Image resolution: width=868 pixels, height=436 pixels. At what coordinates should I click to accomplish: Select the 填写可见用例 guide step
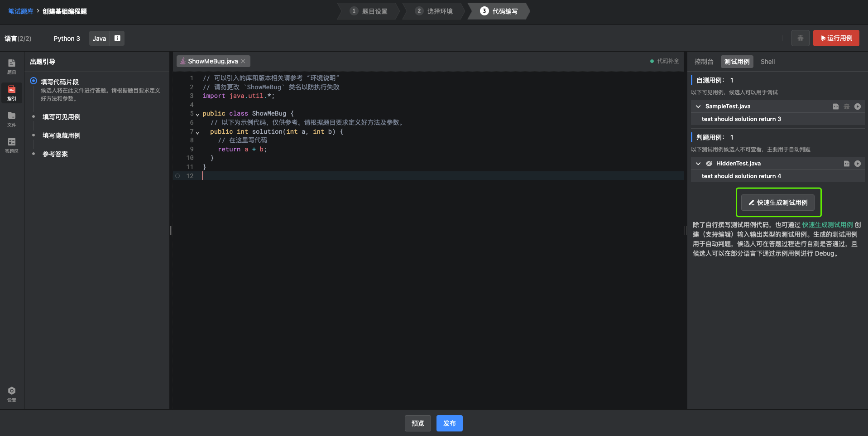62,117
